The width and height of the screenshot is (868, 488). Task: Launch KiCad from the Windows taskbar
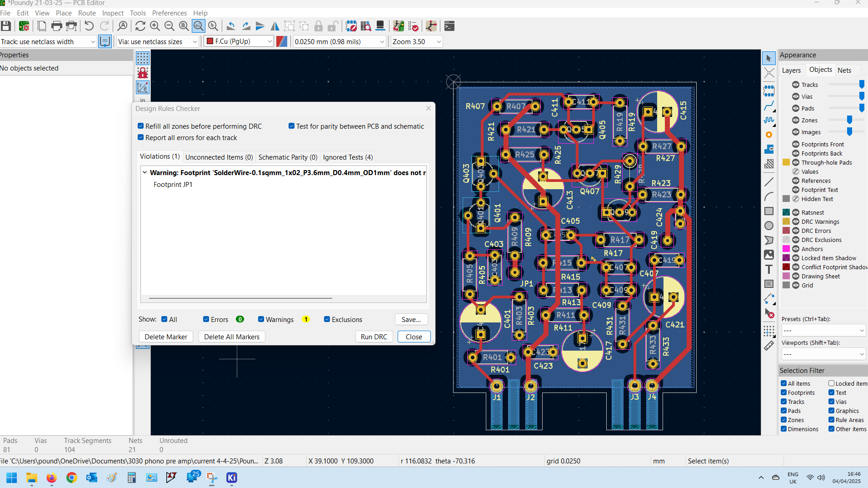click(232, 478)
